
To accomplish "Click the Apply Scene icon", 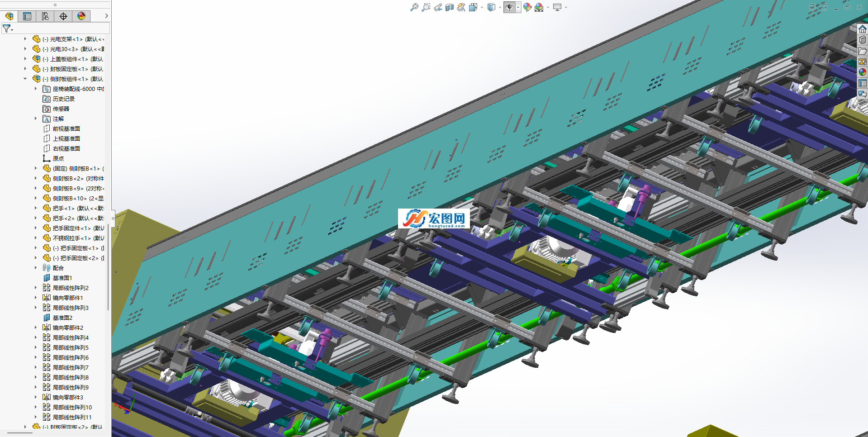I will pos(539,7).
